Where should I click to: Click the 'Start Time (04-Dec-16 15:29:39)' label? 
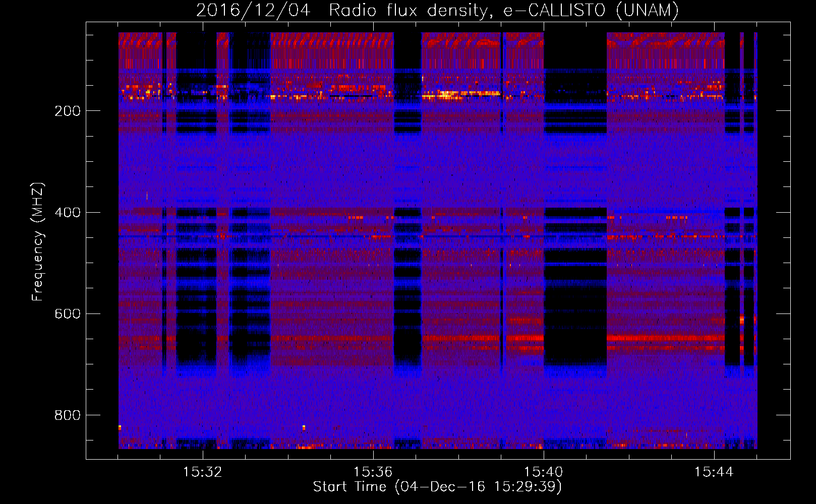(x=437, y=487)
